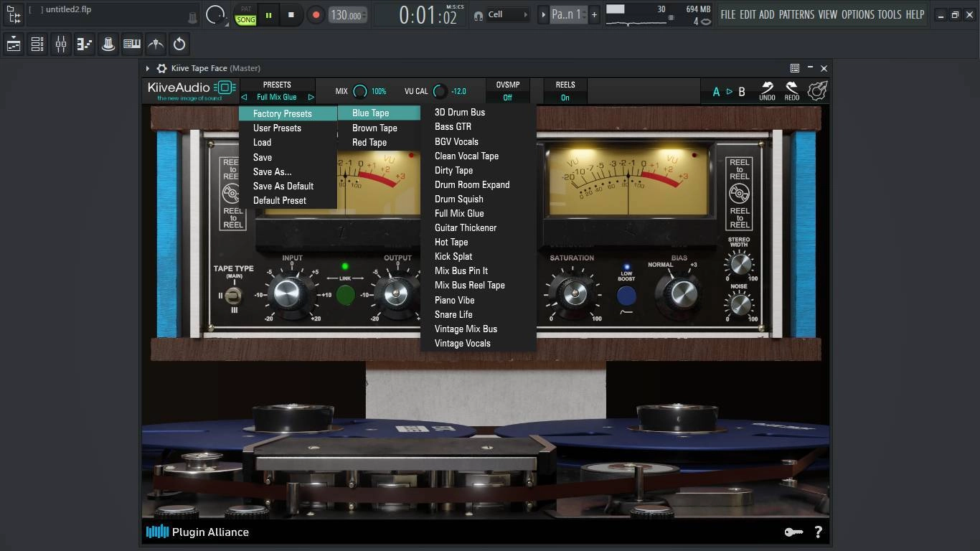The width and height of the screenshot is (980, 551).
Task: Switch to state A in A/B compare
Action: [x=716, y=92]
